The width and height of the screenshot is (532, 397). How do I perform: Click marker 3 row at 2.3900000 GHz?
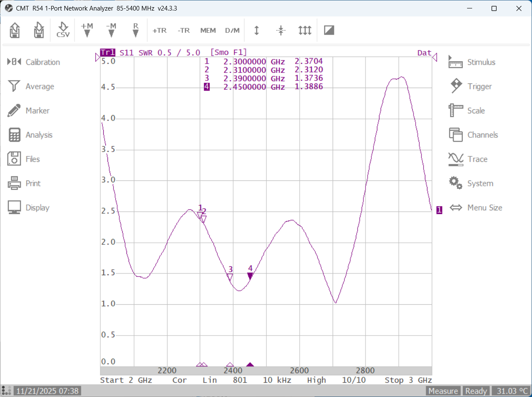click(263, 78)
